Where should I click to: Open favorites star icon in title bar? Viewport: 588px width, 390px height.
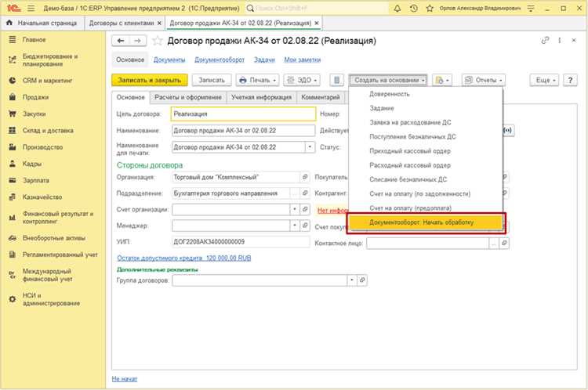[x=430, y=8]
